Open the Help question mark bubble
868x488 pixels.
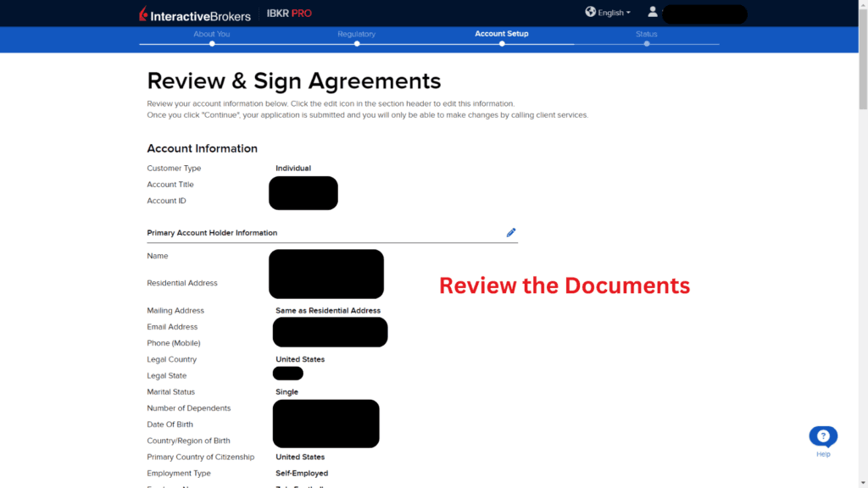point(821,435)
